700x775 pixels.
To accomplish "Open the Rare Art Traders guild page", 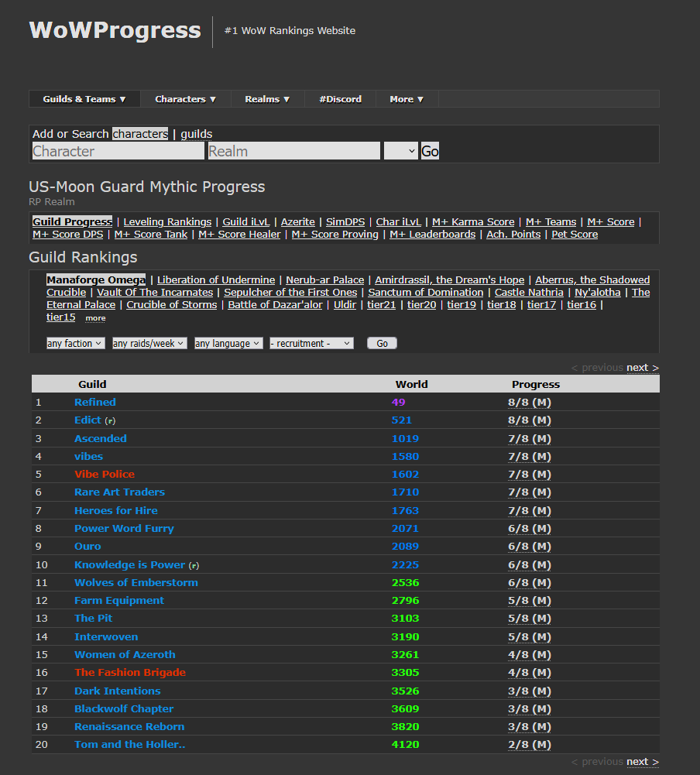I will click(x=119, y=492).
